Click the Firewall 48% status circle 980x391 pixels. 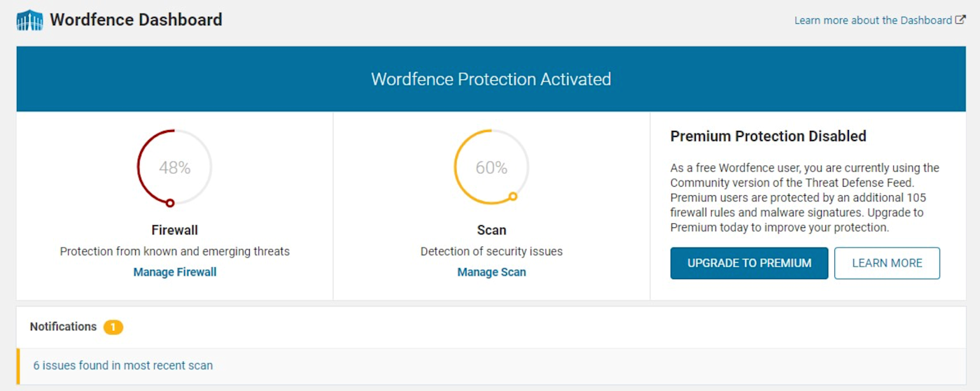click(x=174, y=167)
